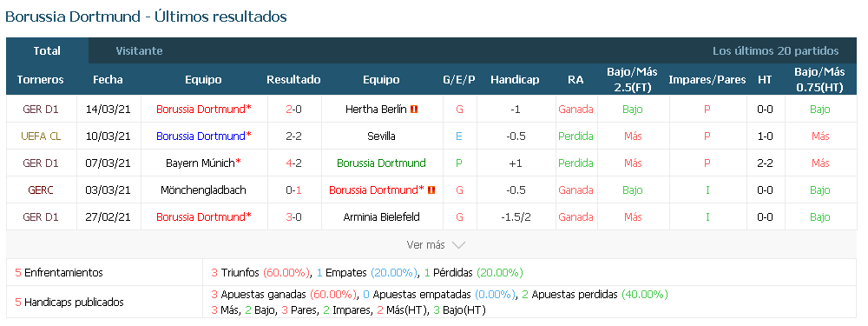Screen dimensions: 868x326
Task: Click the red card icon beside Hertha Berlín
Action: (414, 110)
